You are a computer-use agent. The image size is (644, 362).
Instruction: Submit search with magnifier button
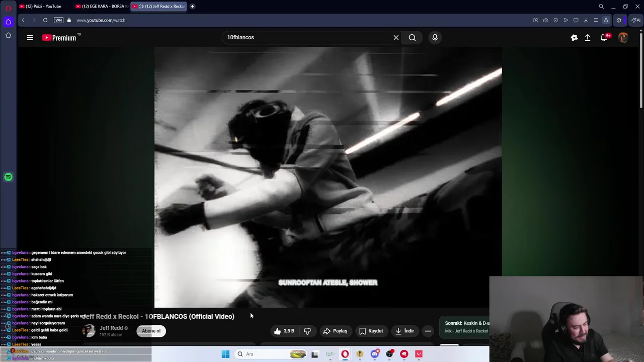tap(412, 37)
